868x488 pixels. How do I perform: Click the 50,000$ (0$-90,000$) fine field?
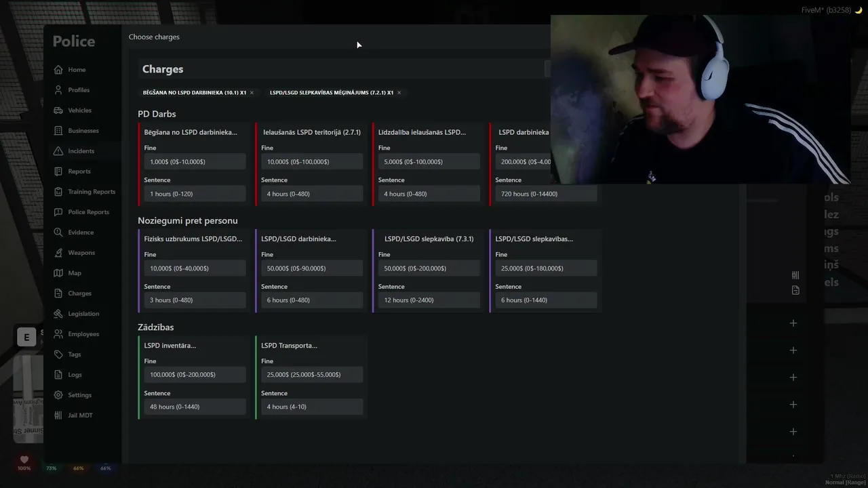312,268
